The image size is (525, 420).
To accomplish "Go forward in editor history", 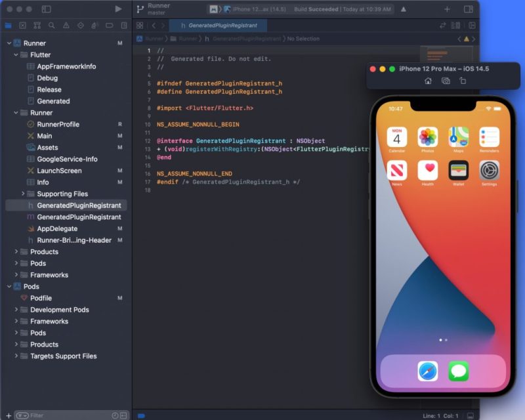I will [163, 26].
